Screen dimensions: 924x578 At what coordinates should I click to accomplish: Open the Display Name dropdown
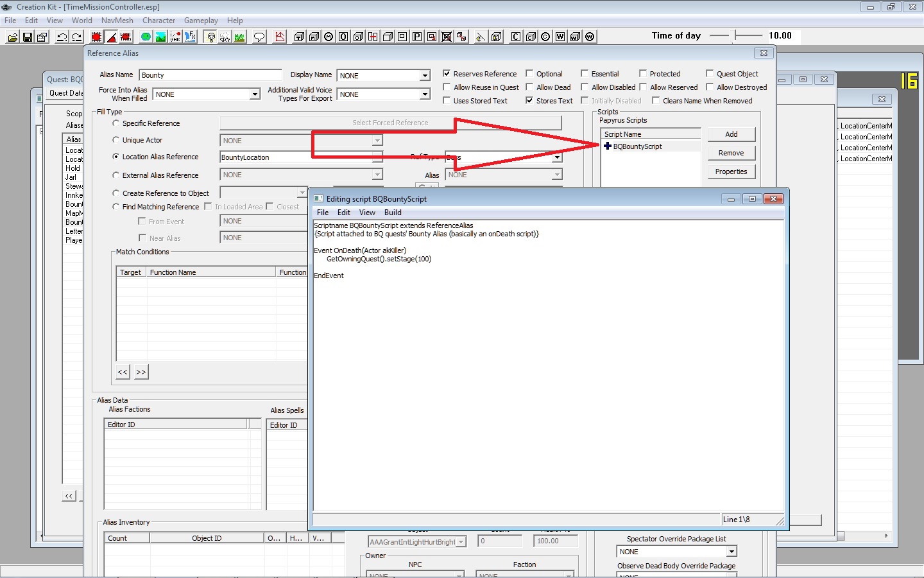click(424, 75)
